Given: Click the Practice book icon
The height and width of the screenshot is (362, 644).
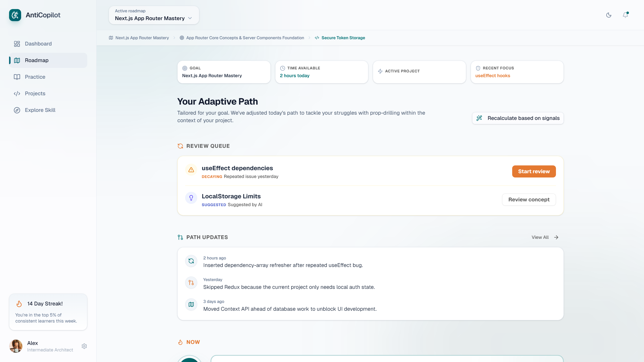Looking at the screenshot, I should (x=17, y=77).
